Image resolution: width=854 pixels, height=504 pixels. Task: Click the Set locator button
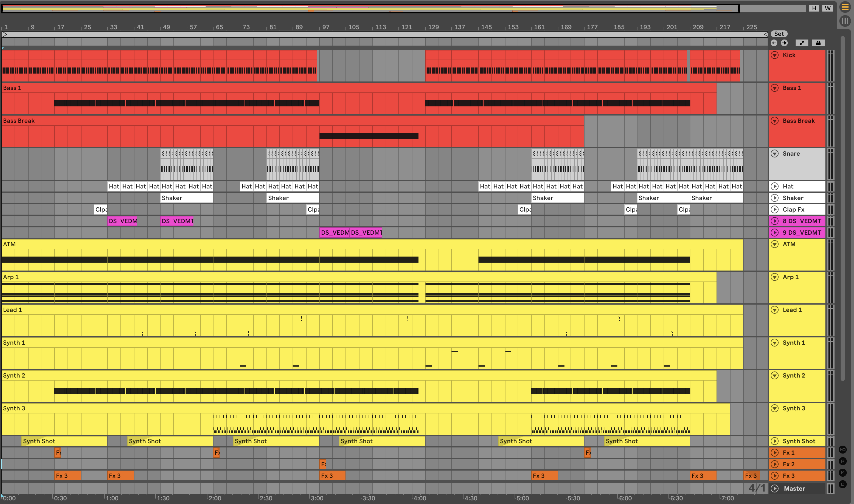[x=779, y=34]
